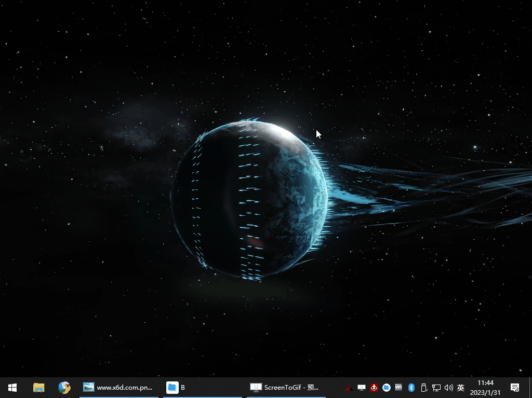
Task: Open the Windows Start menu
Action: click(x=12, y=387)
